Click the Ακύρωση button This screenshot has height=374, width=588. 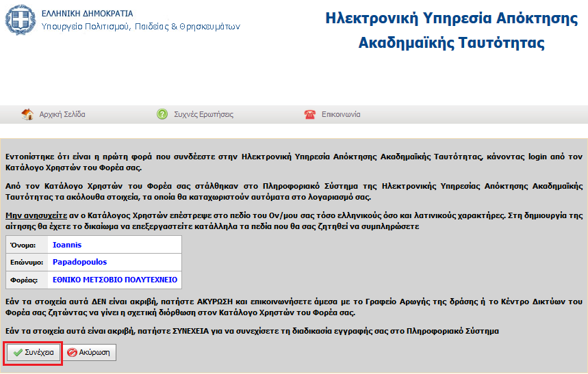click(x=89, y=353)
